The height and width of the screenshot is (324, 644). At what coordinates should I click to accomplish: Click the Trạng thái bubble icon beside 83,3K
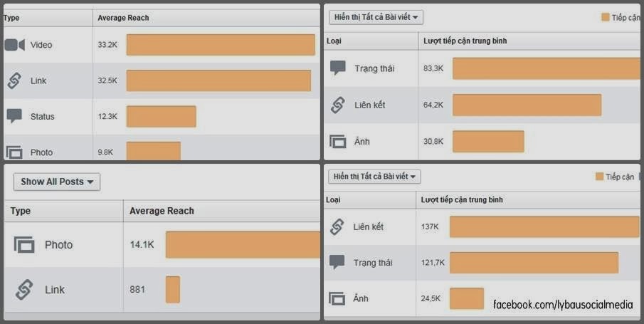tap(337, 68)
